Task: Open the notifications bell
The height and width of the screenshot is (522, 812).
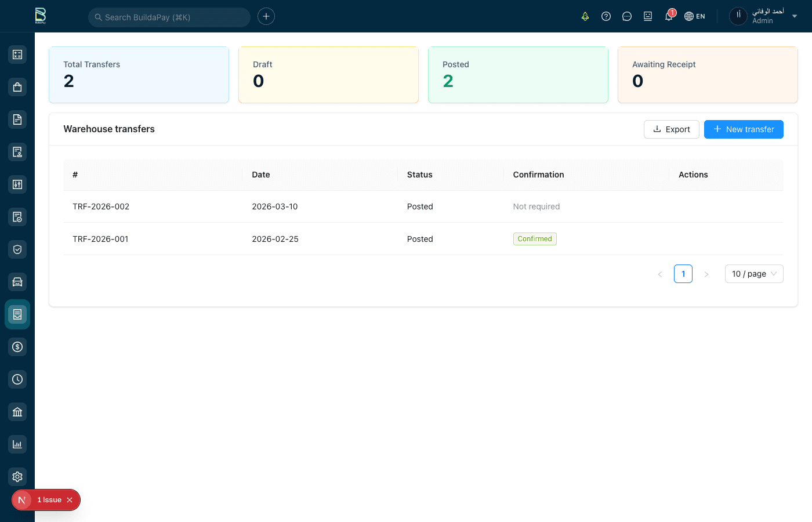Action: (669, 16)
